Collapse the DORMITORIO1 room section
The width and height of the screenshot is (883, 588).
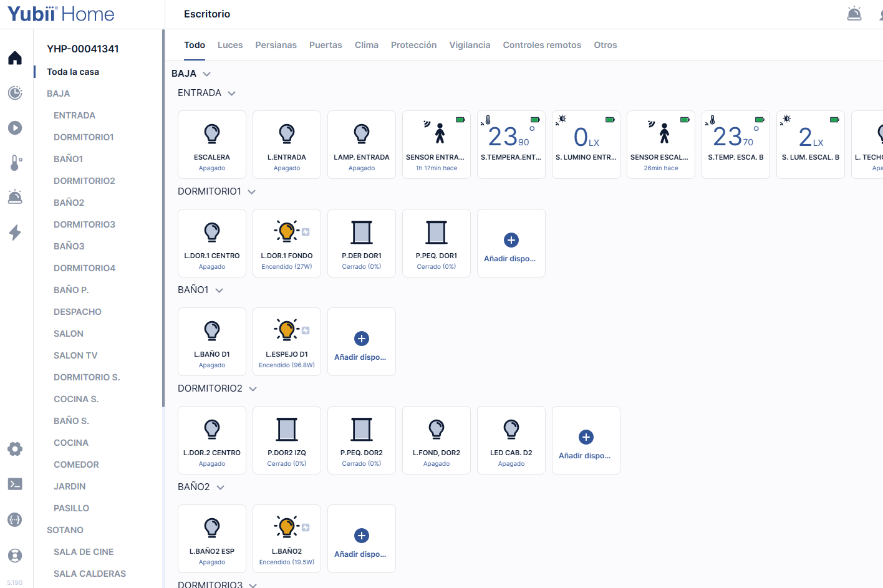click(x=252, y=192)
